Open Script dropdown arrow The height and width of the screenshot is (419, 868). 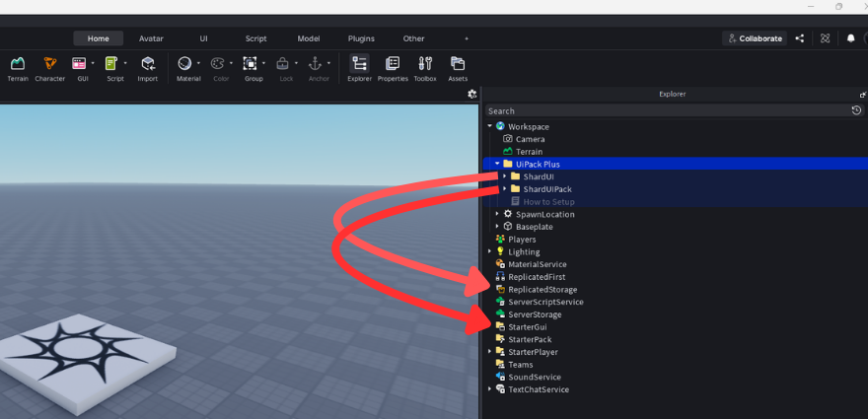[125, 63]
